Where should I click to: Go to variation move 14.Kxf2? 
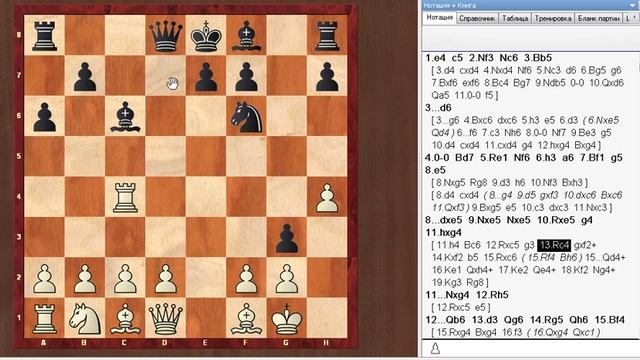pos(449,258)
